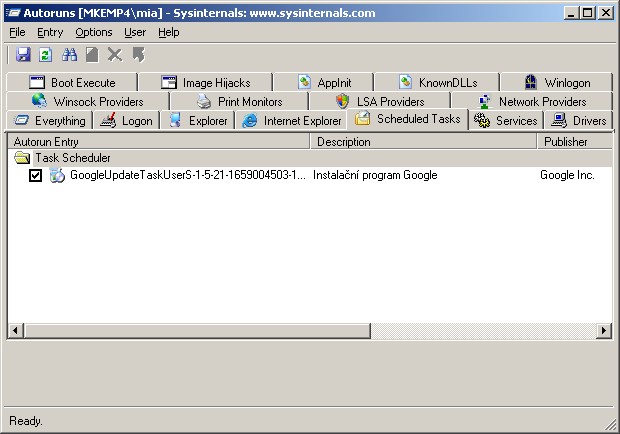Screen dimensions: 620x434
Task: Switch to the Explorer tab
Action: pos(198,121)
